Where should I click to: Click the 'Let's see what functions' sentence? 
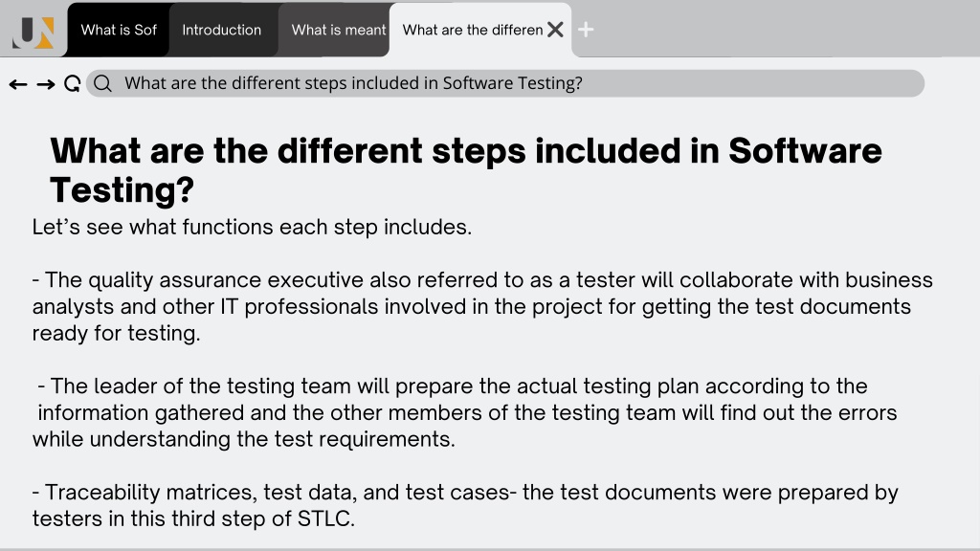(252, 227)
